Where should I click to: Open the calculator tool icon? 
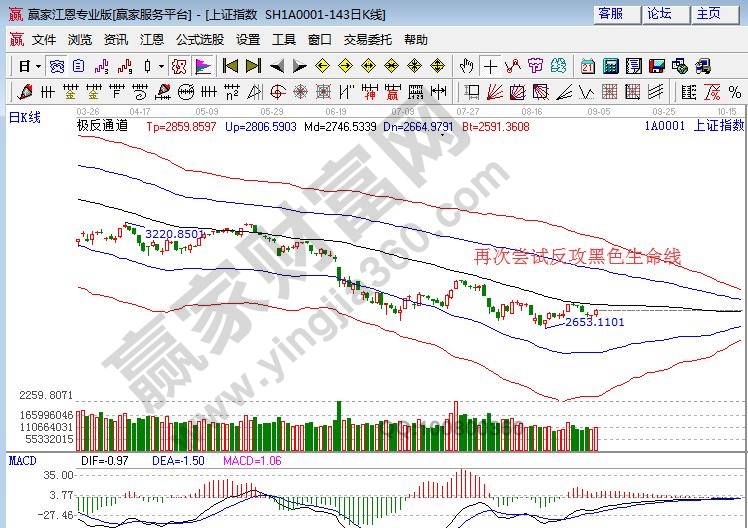[x=610, y=66]
